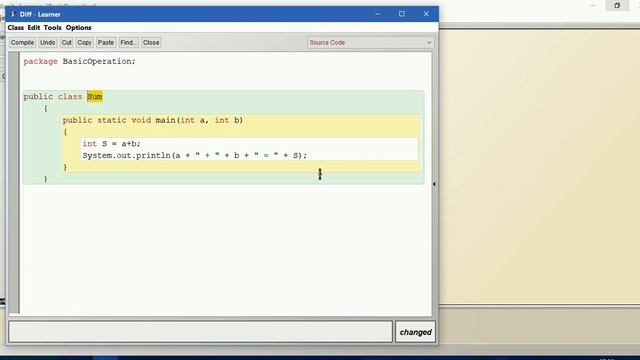This screenshot has width=640, height=360.
Task: Click the Paste button
Action: pos(106,42)
